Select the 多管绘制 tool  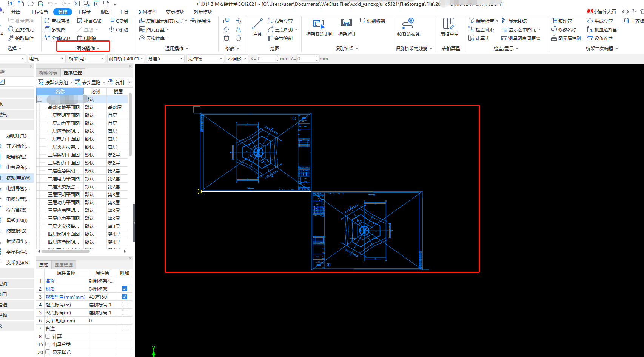click(x=280, y=38)
